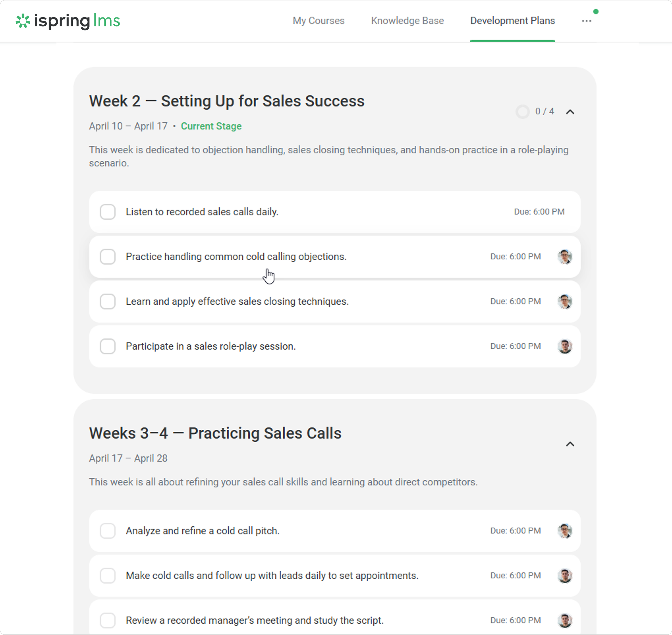Viewport: 672px width, 635px height.
Task: Click avatar on sales role-play session task
Action: [565, 347]
